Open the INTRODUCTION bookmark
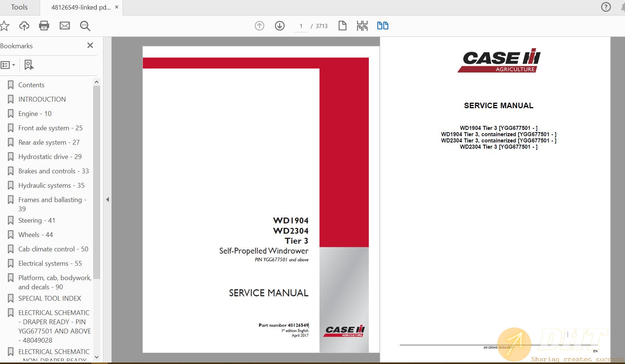The height and width of the screenshot is (364, 625). point(42,99)
